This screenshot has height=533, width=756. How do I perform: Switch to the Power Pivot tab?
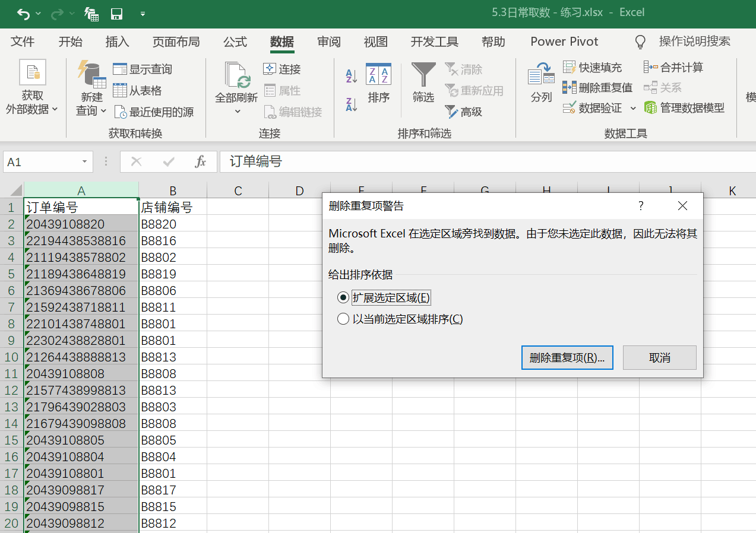564,42
